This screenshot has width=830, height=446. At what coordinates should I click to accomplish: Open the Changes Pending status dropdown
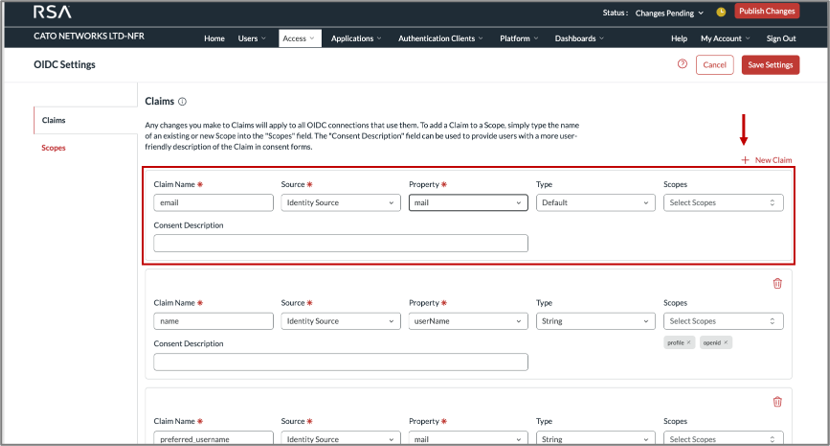coord(669,13)
